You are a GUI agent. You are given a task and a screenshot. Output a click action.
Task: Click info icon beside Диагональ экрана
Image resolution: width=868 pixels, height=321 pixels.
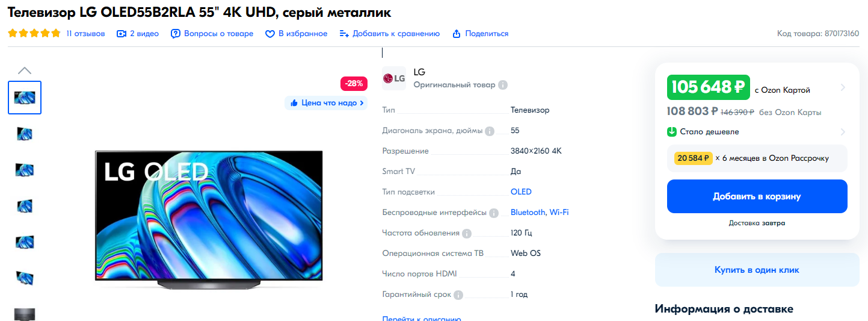click(x=490, y=131)
